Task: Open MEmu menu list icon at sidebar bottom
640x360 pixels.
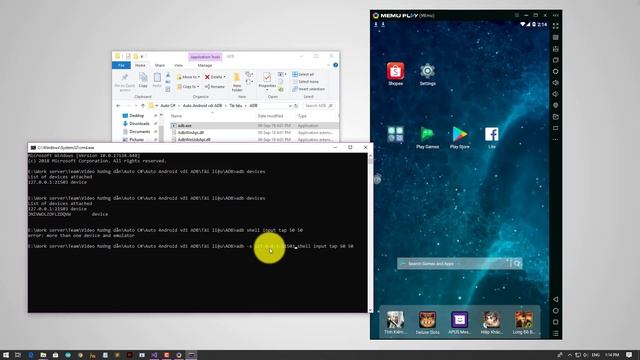Action: tap(556, 333)
